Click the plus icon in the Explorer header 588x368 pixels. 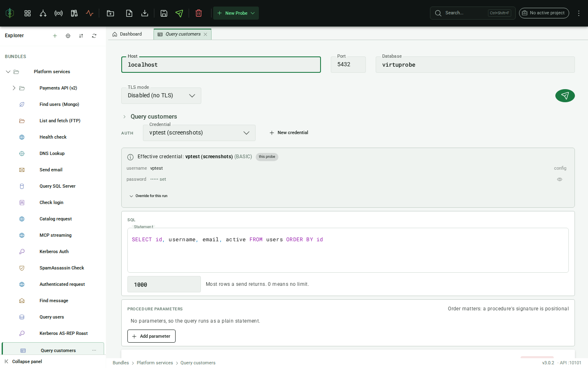(55, 36)
